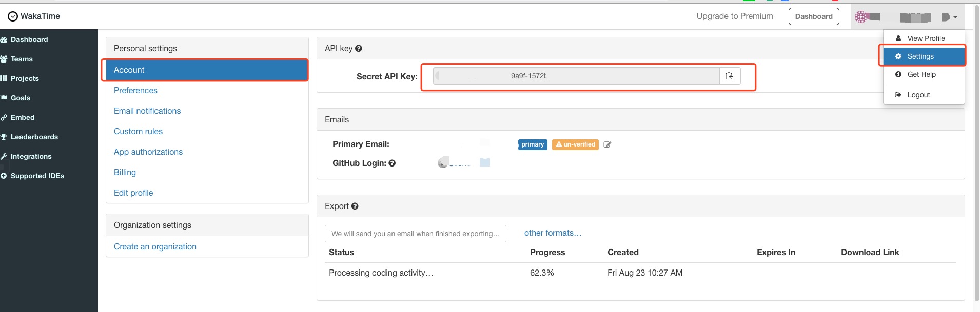This screenshot has width=980, height=312.
Task: Go to Supported IDEs in sidebar
Action: (x=37, y=176)
